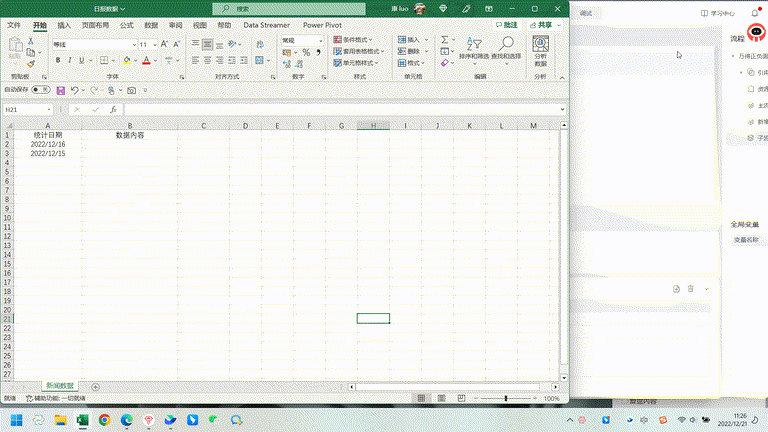Click the font color button
This screenshot has width=768, height=432.
click(145, 60)
